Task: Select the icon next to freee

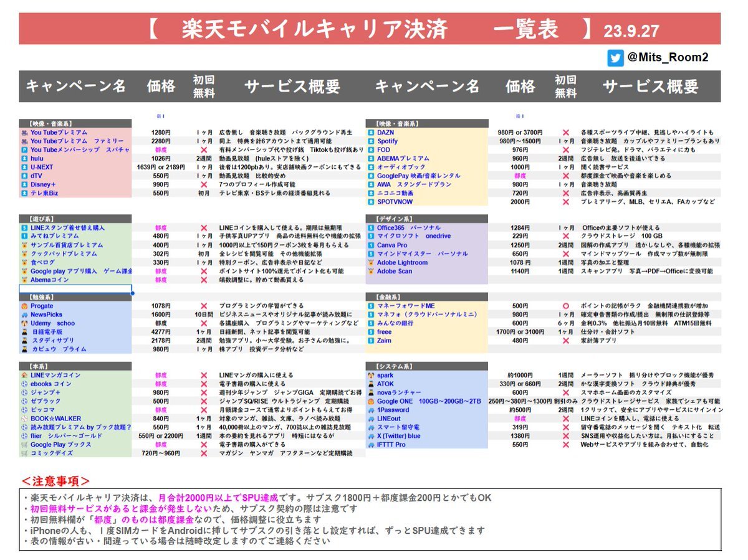Action: [x=370, y=333]
